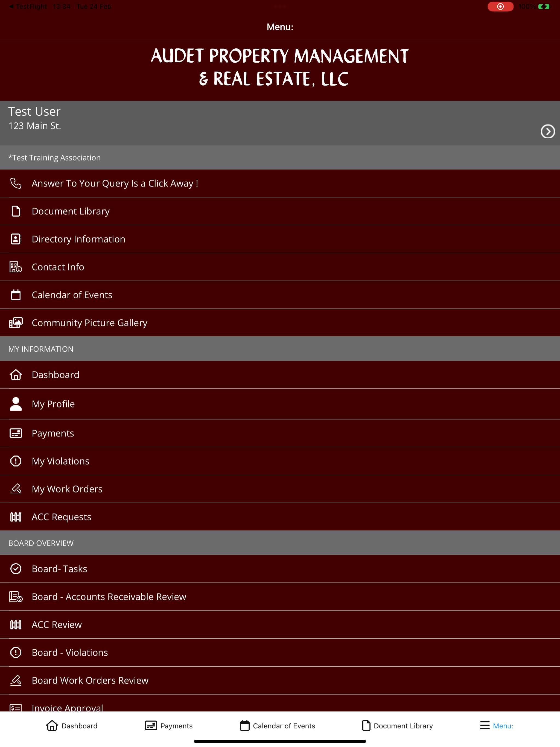The height and width of the screenshot is (747, 560).
Task: Open My Work Orders label
Action: [67, 489]
